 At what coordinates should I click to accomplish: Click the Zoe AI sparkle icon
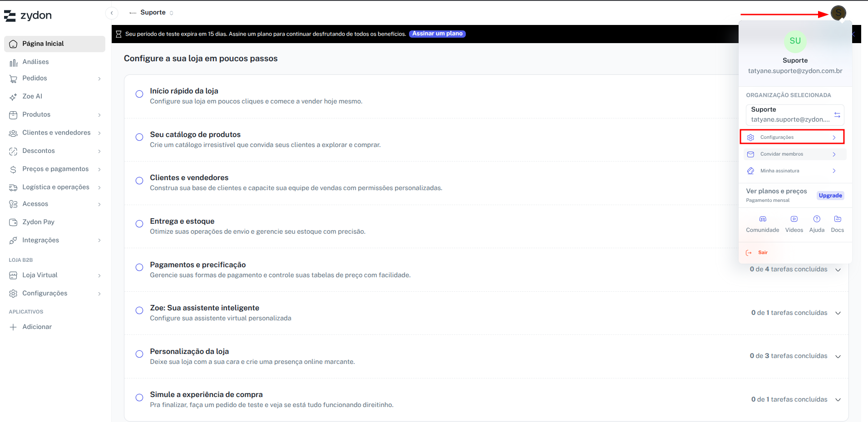13,97
